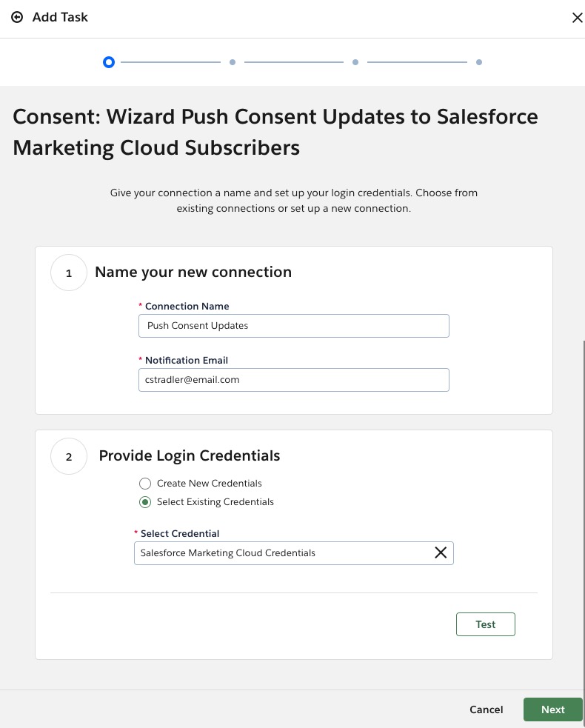Select the Create New Credentials option
Screen dimensions: 585x728
(145, 483)
